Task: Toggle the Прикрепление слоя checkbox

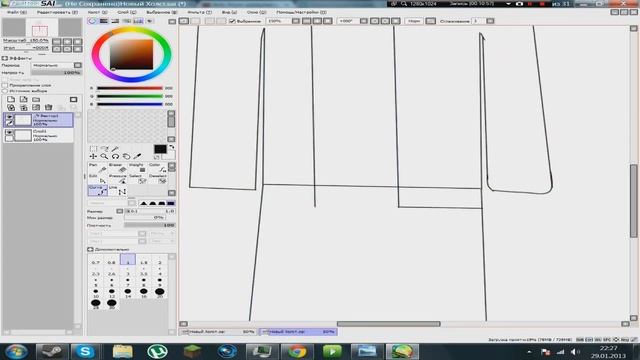Action: 5,85
